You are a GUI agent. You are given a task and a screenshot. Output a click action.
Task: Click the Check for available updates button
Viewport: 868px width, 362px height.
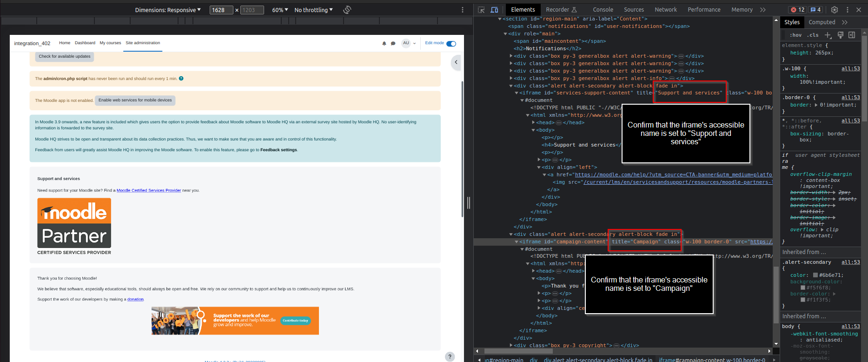[x=65, y=56]
